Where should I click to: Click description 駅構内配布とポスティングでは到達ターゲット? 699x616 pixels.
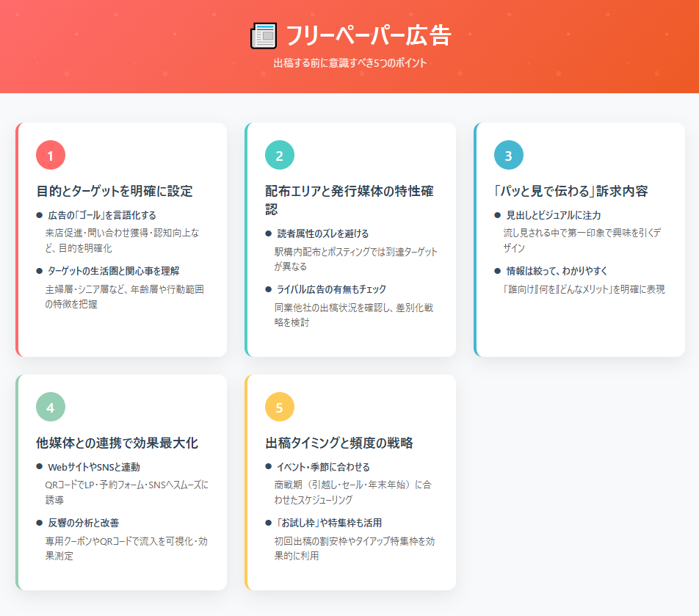pos(355,259)
